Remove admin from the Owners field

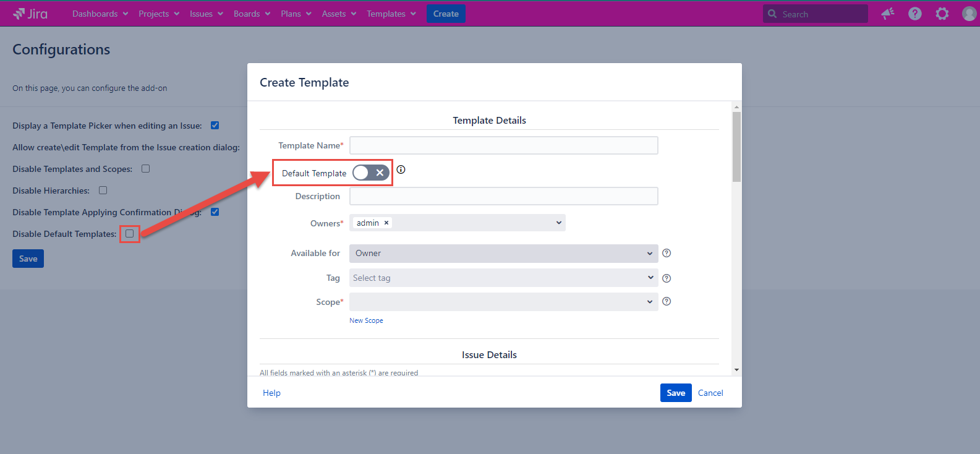coord(386,223)
